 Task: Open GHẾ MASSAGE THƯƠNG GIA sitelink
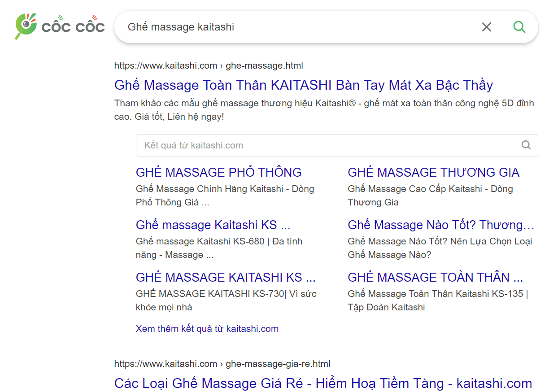click(434, 172)
